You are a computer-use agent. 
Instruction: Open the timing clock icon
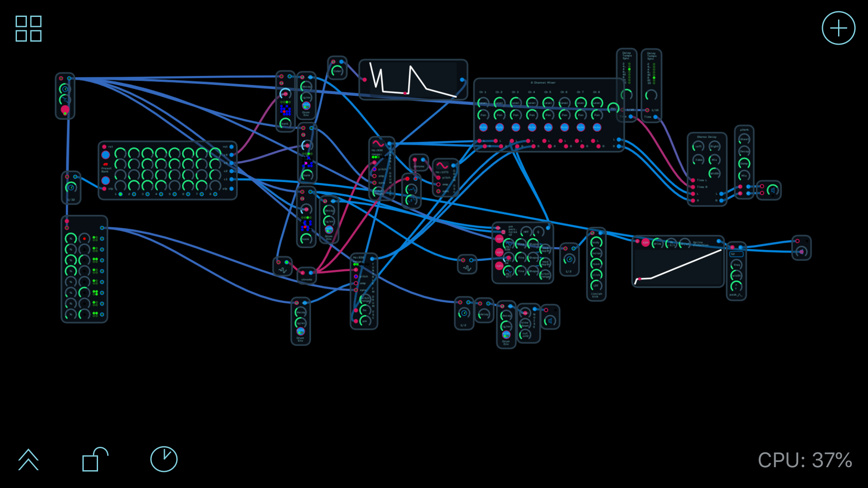(164, 459)
